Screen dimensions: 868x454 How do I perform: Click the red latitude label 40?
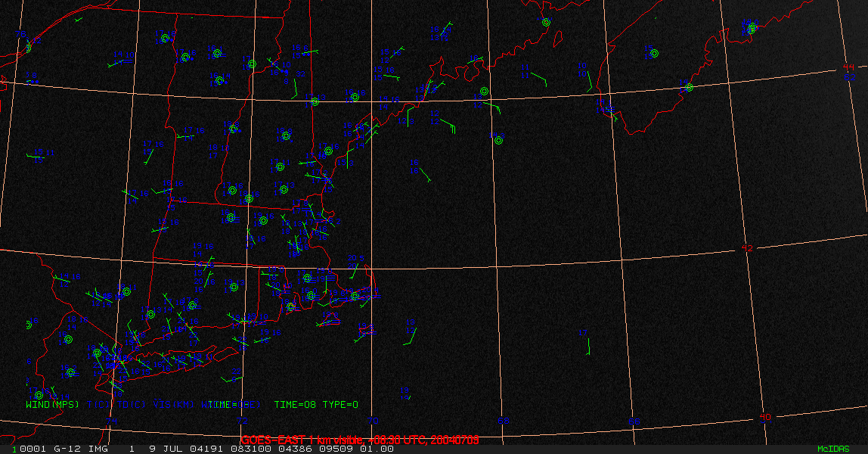pos(765,417)
